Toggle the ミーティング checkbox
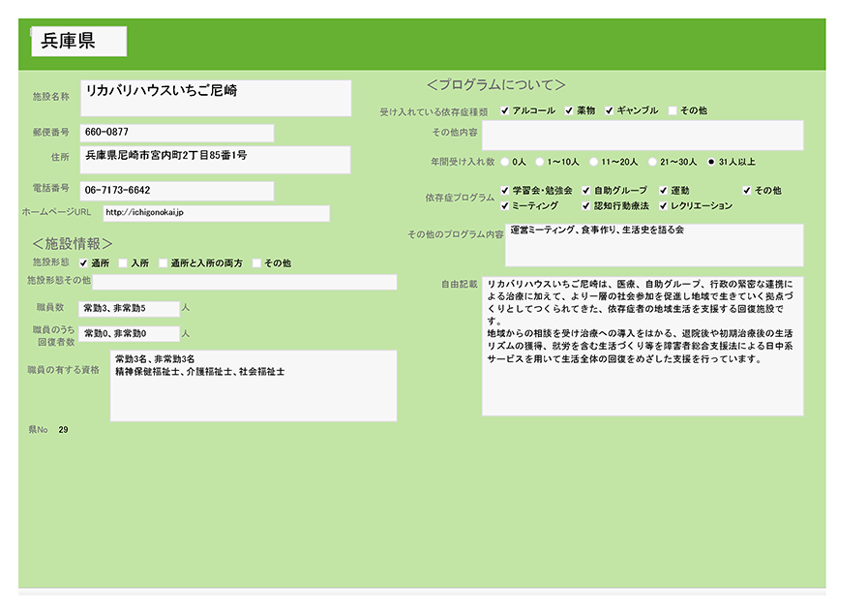Image resolution: width=868 pixels, height=614 pixels. click(505, 206)
